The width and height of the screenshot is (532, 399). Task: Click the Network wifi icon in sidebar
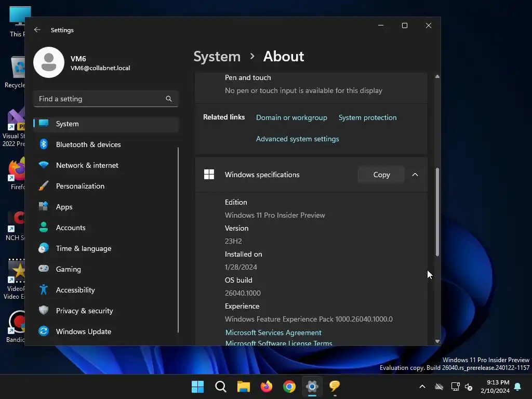[44, 165]
